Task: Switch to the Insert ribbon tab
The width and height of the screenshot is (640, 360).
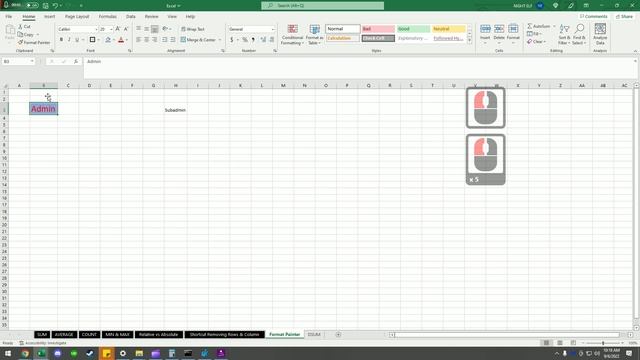Action: point(49,17)
